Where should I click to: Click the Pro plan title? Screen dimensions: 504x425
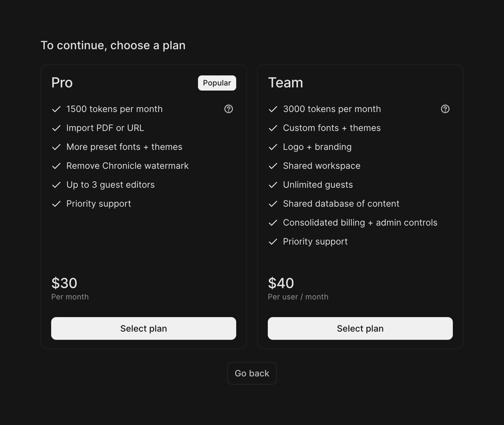[x=62, y=83]
